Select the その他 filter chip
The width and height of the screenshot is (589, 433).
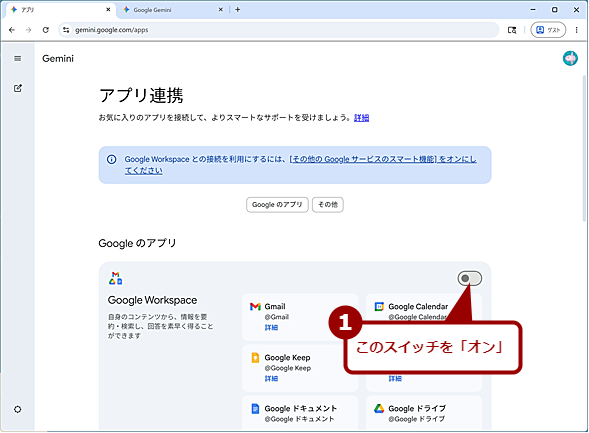click(x=328, y=205)
